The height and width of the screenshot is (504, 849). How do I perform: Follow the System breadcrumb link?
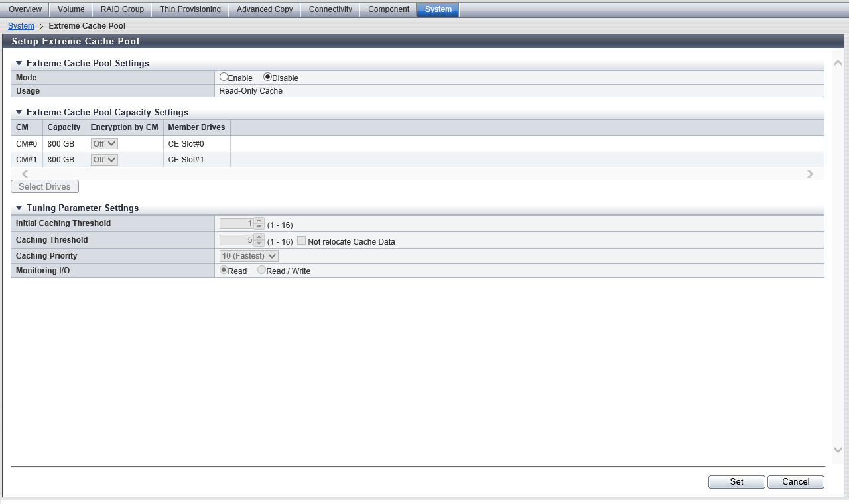(x=21, y=26)
